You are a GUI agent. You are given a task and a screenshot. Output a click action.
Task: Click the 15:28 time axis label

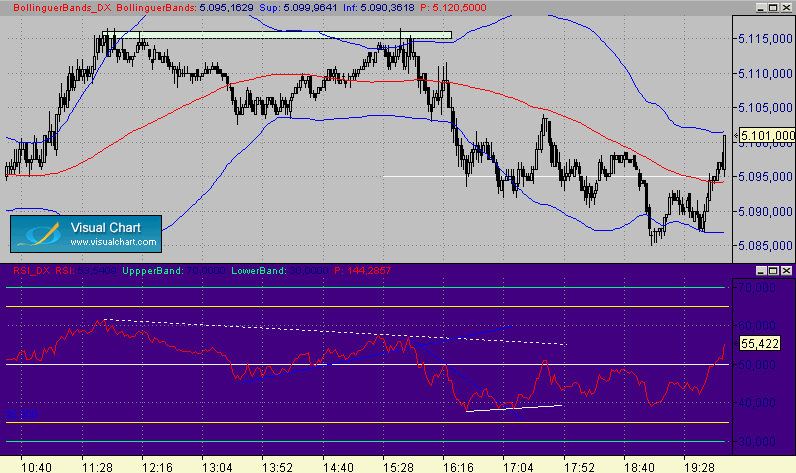[398, 467]
